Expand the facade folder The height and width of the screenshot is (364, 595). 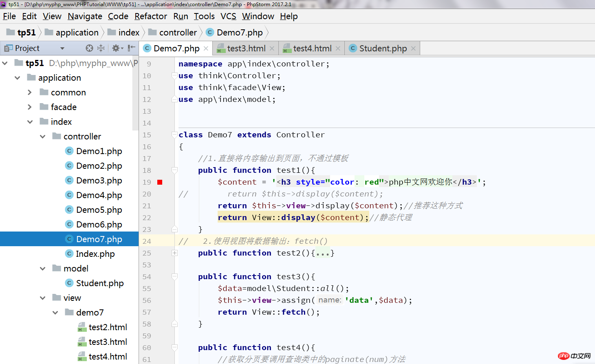(x=30, y=107)
